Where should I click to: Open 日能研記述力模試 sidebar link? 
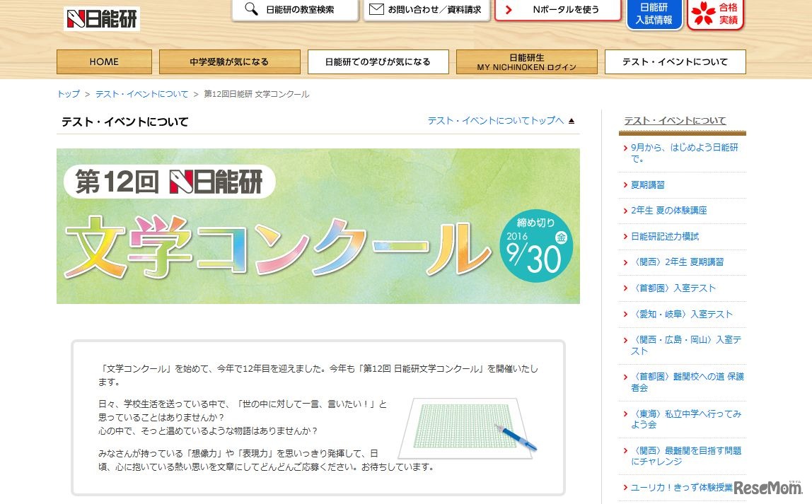(x=664, y=236)
